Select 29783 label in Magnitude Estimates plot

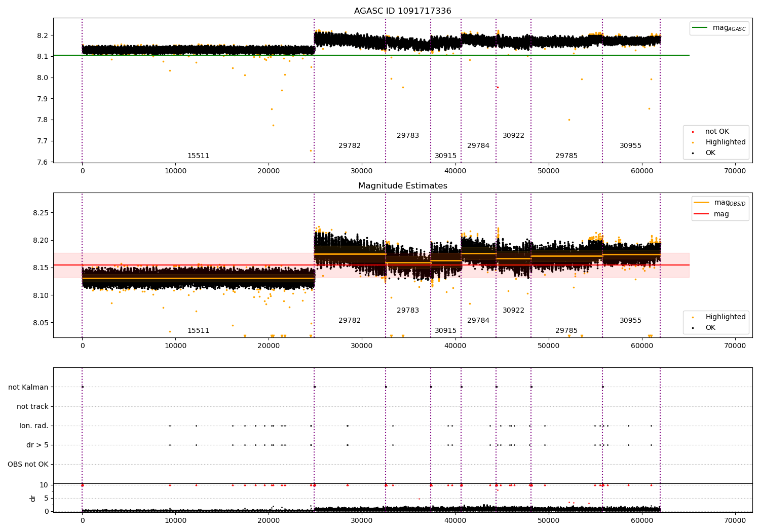click(x=408, y=310)
